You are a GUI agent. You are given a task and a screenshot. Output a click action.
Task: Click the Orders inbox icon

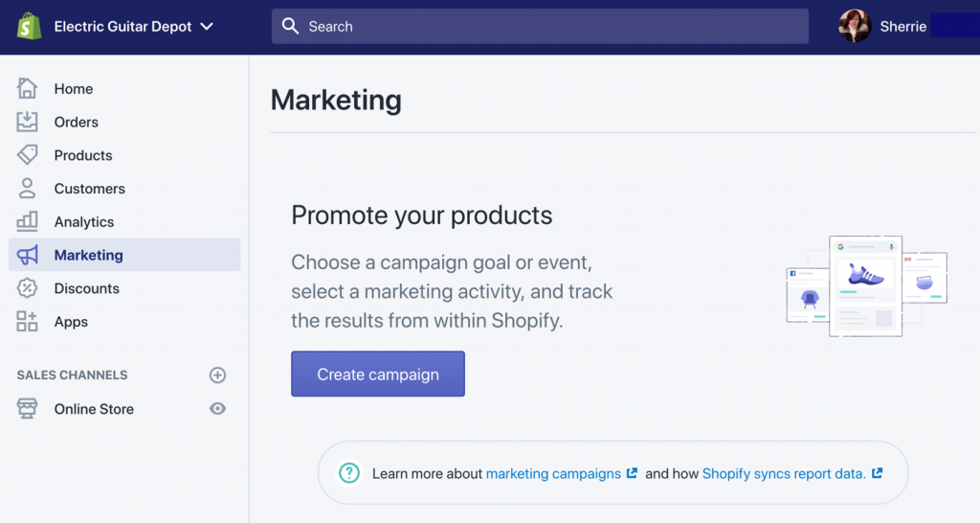(28, 122)
